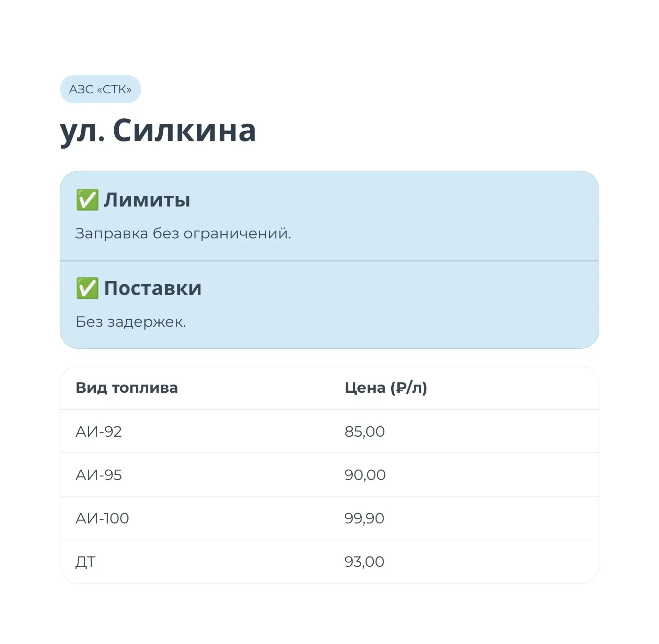This screenshot has width=659, height=644.
Task: Click the green checkmark beside Поставки
Action: click(87, 288)
